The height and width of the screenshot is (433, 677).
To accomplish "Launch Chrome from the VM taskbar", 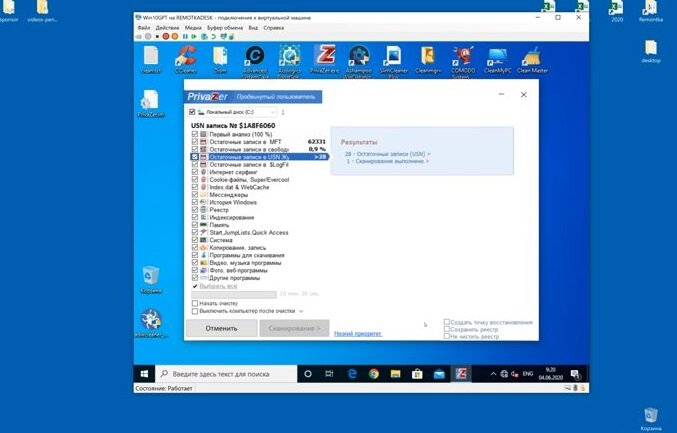I will tap(374, 374).
